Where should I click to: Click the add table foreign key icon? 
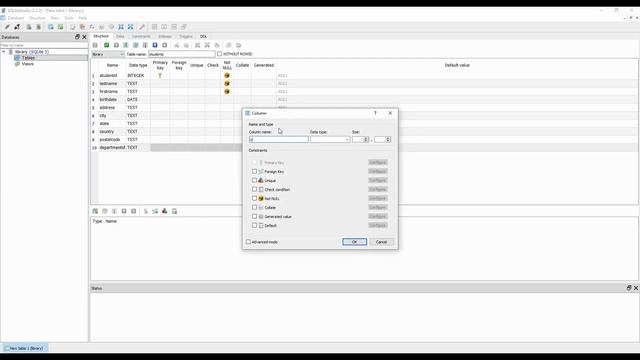(x=155, y=211)
